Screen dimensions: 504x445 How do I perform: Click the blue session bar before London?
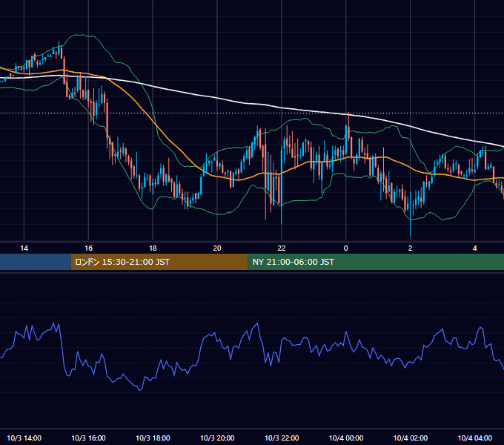[x=36, y=262]
